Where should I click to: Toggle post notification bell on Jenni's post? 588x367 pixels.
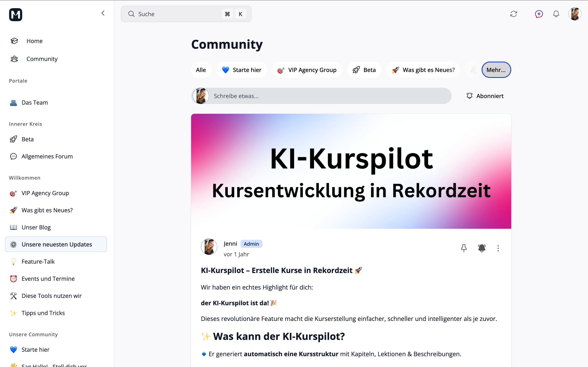pyautogui.click(x=482, y=248)
